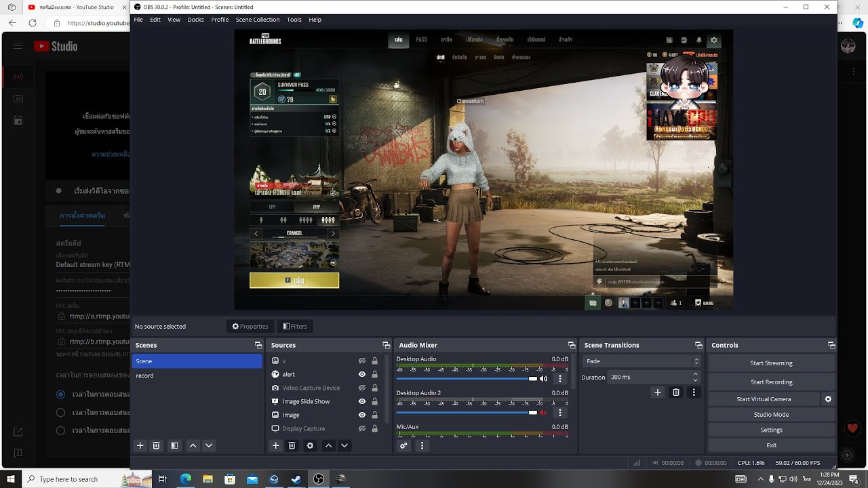Enable Studio Mode button
Viewport: 868px width, 488px height.
coord(771,415)
